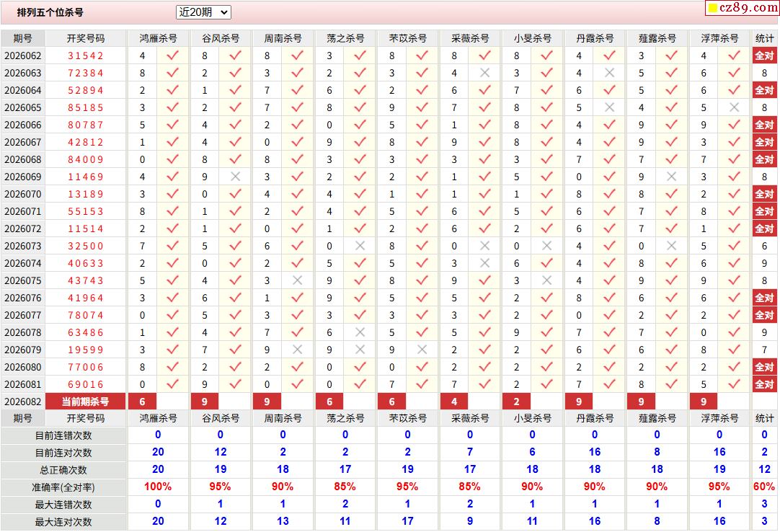Click the 全对 badge in row 2026081
Viewport: 780px width, 532px height.
(765, 384)
